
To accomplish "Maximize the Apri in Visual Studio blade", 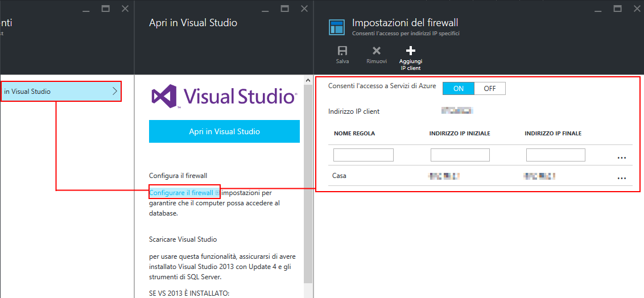I will click(x=284, y=8).
